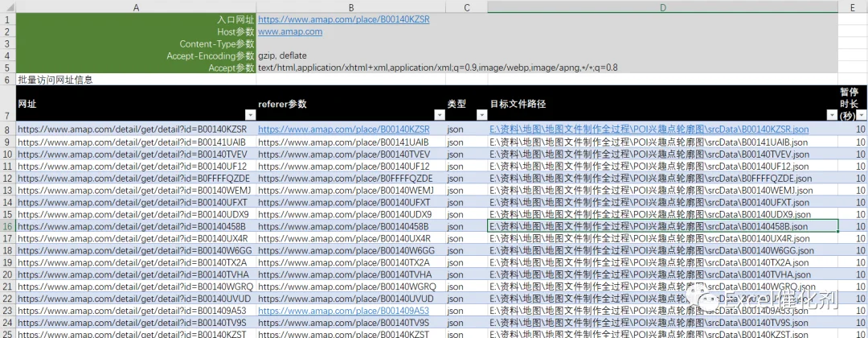Click the Accept参数 label cell
Viewport: 868px width, 338px height.
[x=136, y=68]
